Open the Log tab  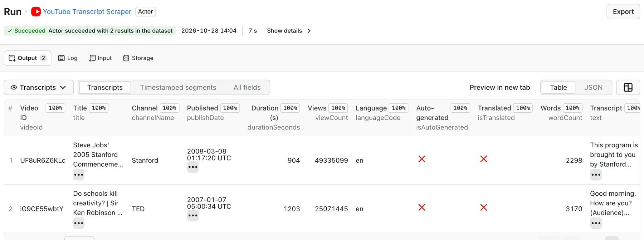pos(68,58)
